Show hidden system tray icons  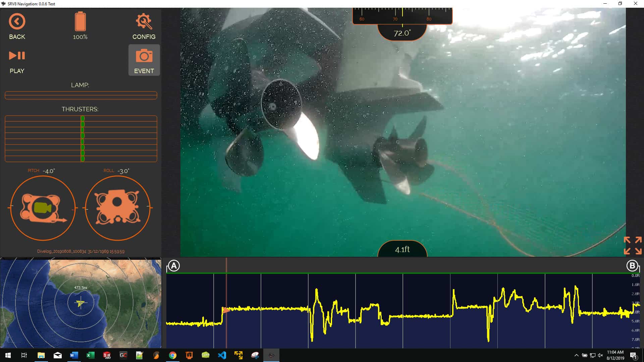(x=576, y=355)
